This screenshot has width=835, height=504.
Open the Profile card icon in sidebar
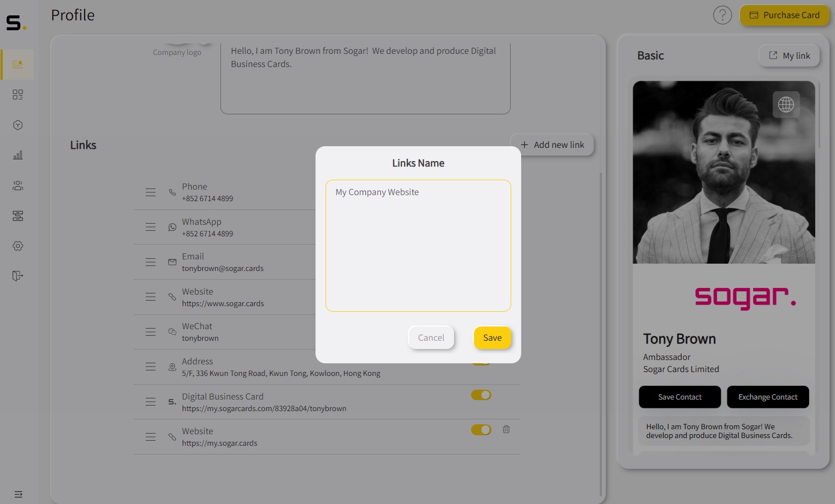pos(18,64)
